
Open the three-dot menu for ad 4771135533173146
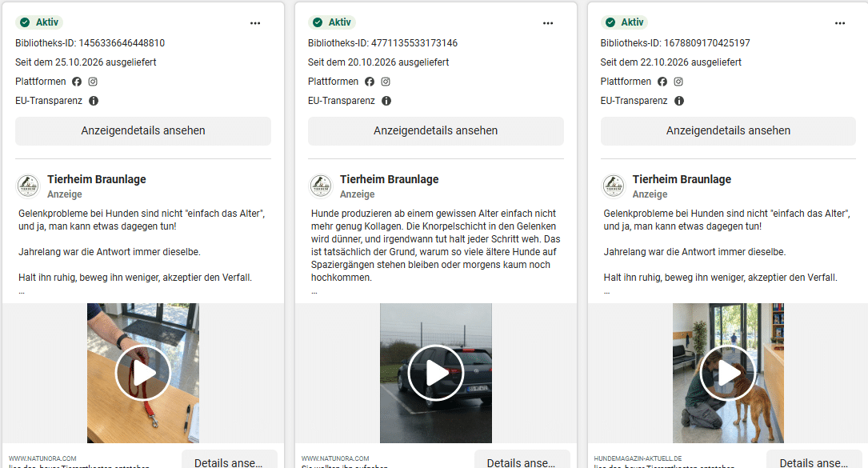[x=548, y=23]
